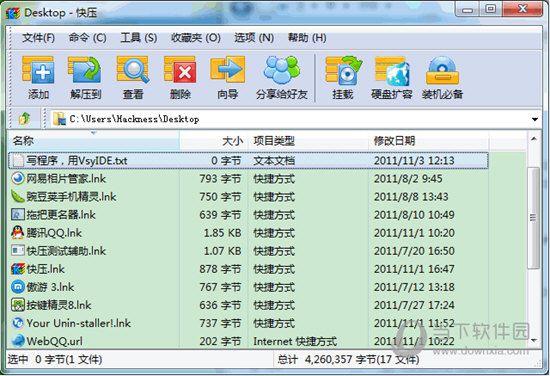Select file name Your Unin-staller!.lnk
550x376 pixels.
click(79, 323)
